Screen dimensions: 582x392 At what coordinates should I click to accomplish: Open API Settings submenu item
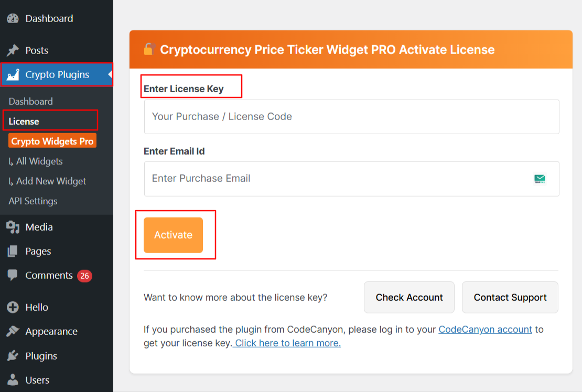pos(33,201)
